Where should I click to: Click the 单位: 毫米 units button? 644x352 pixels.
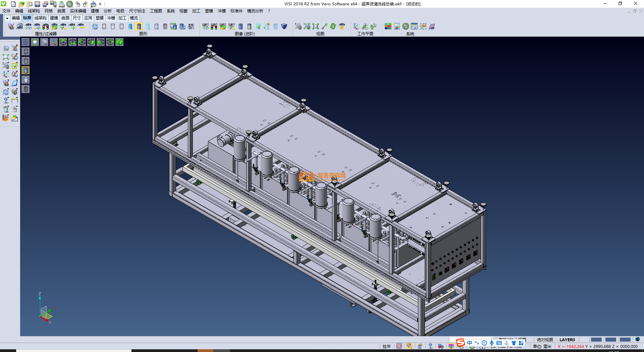[x=542, y=346]
